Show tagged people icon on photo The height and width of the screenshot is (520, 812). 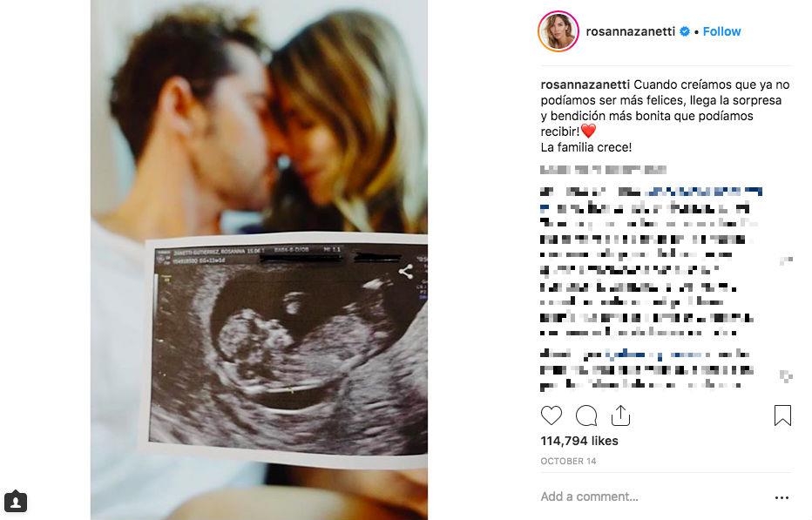[x=16, y=501]
